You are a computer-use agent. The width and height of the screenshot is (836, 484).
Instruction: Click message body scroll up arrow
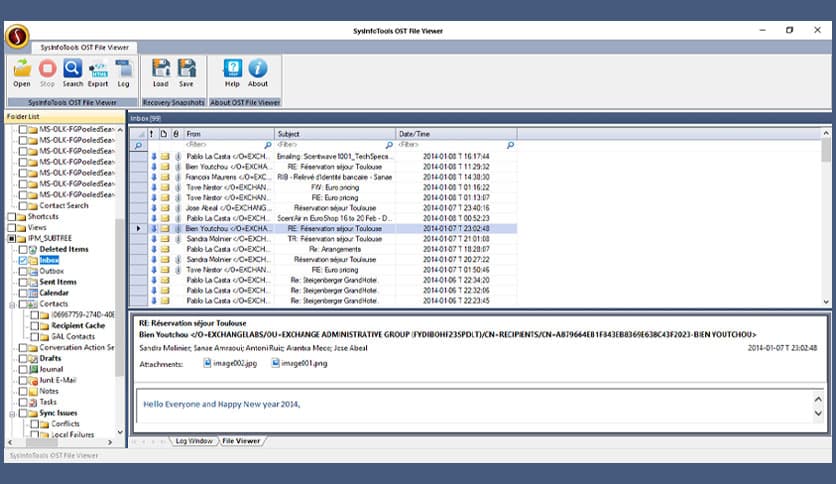click(818, 399)
